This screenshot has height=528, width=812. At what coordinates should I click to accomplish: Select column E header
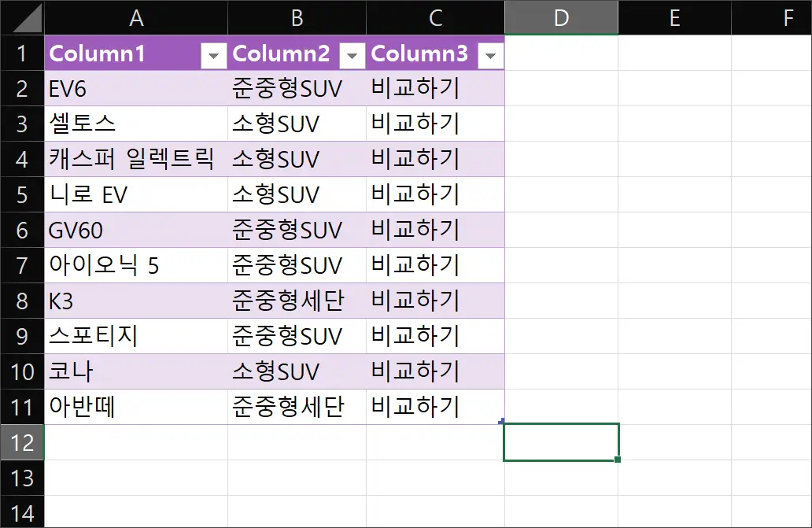674,18
